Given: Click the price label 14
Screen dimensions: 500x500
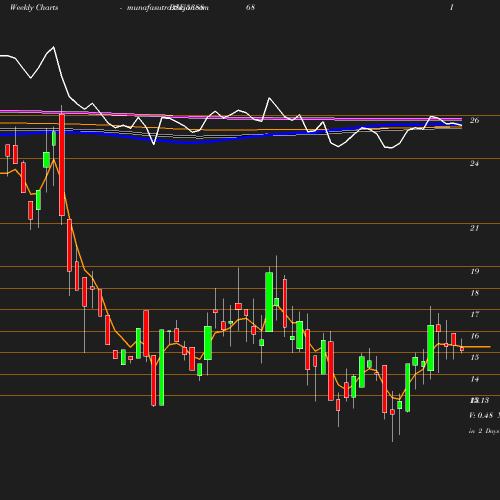Looking at the screenshot, I should (475, 379).
